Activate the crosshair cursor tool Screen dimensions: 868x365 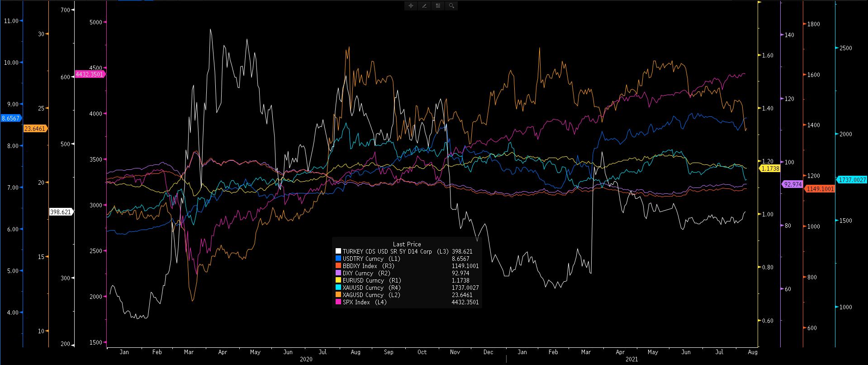(411, 6)
